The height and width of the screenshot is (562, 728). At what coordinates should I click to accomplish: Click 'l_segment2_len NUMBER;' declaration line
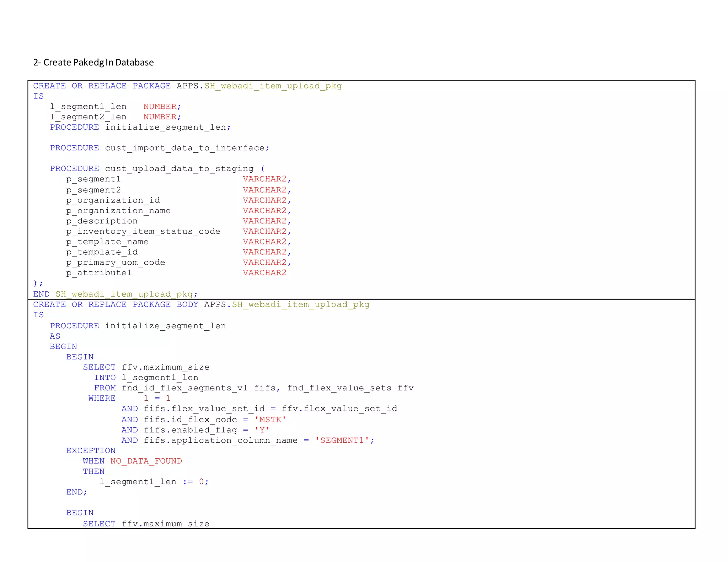(x=116, y=117)
